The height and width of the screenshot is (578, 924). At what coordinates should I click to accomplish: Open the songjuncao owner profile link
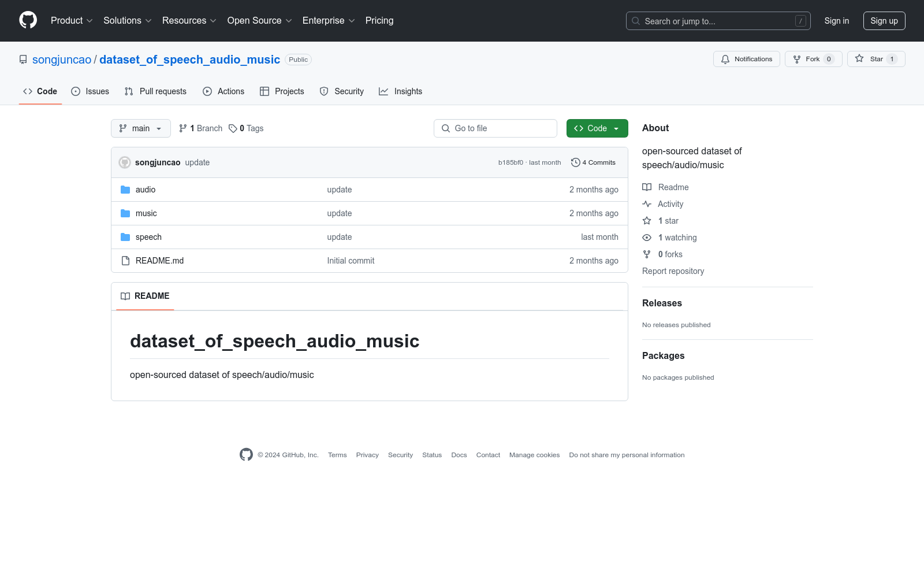62,60
